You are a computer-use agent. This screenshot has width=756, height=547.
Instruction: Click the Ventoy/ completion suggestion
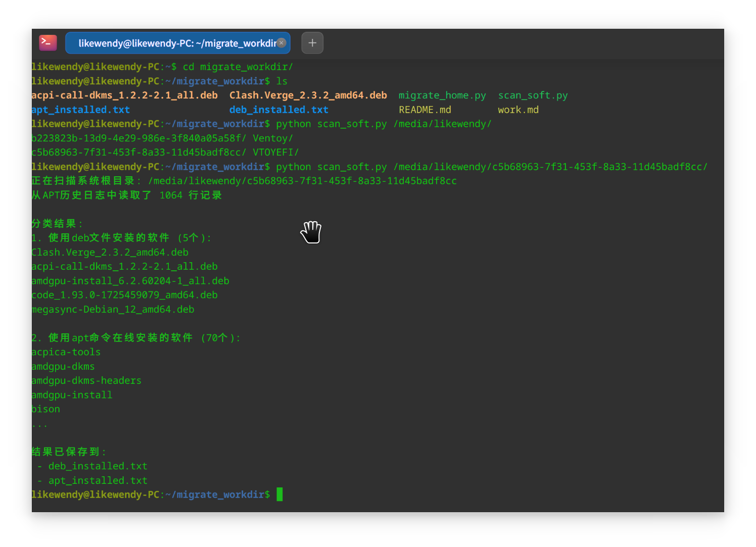[273, 138]
